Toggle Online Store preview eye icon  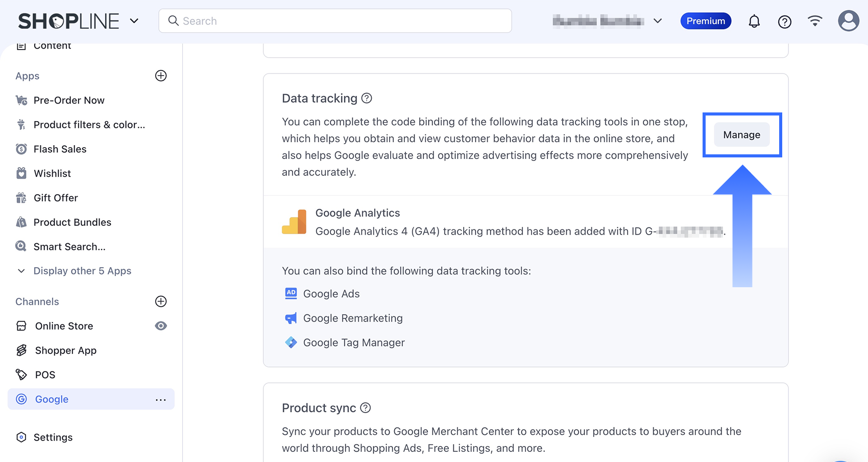point(161,326)
